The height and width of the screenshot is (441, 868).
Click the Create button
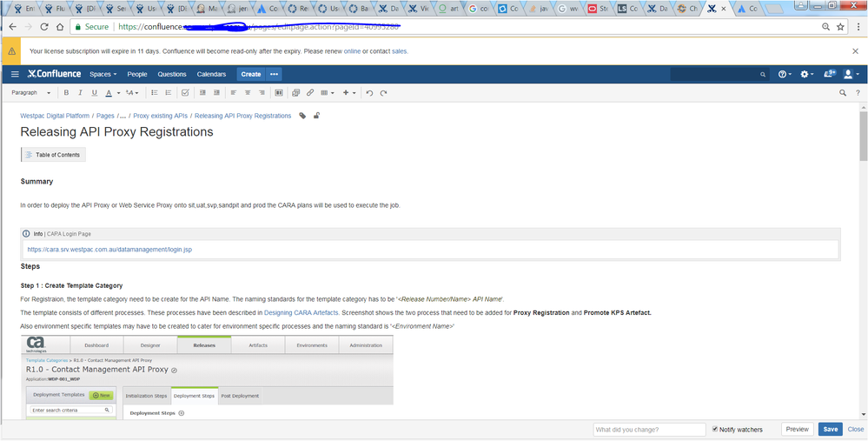point(251,74)
